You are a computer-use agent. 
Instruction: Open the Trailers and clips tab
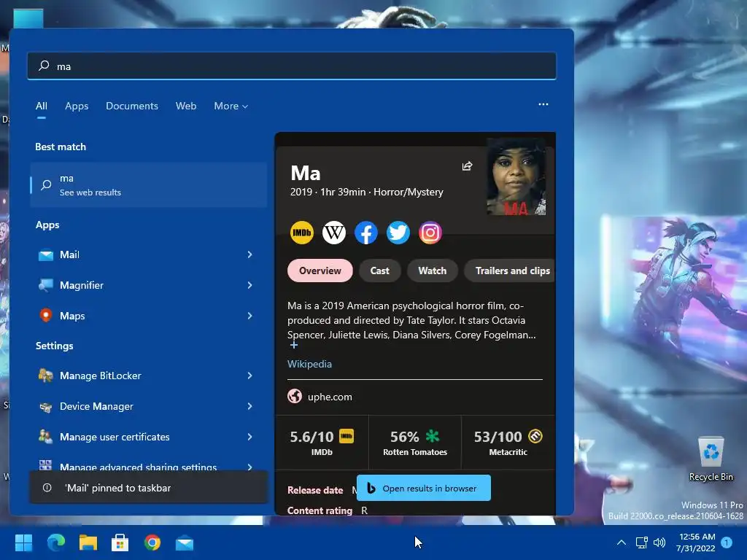[510, 271]
